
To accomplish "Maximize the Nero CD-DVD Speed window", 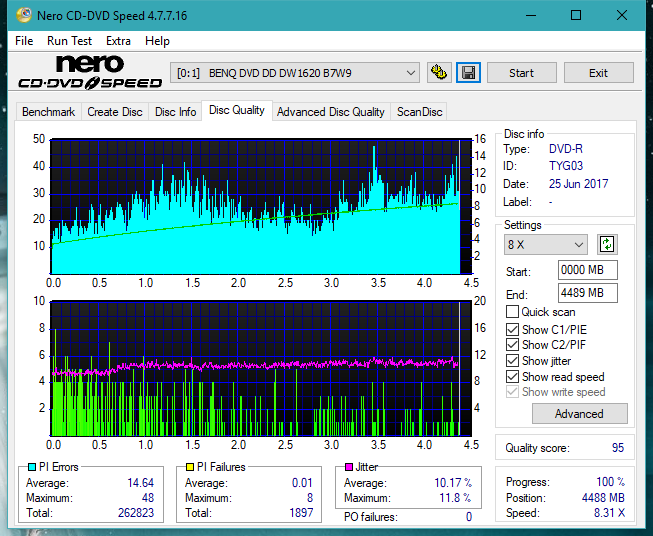I will 576,15.
